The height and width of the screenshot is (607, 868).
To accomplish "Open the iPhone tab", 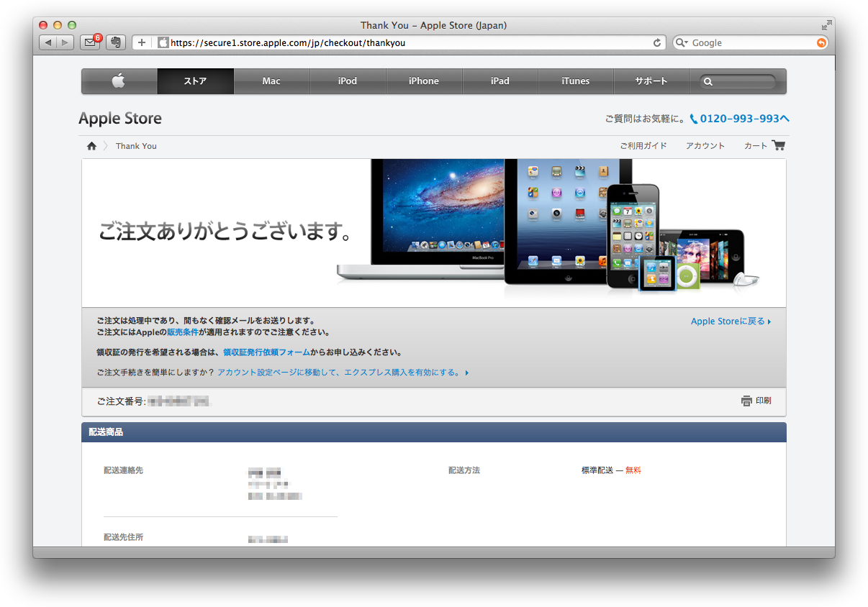I will 424,81.
